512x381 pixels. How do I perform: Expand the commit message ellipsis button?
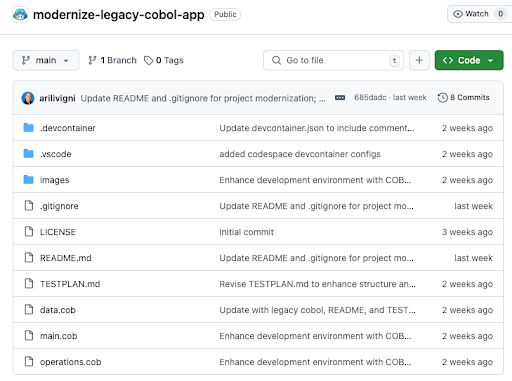point(340,98)
